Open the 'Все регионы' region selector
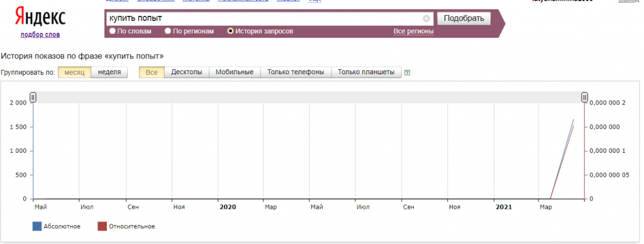 click(413, 31)
